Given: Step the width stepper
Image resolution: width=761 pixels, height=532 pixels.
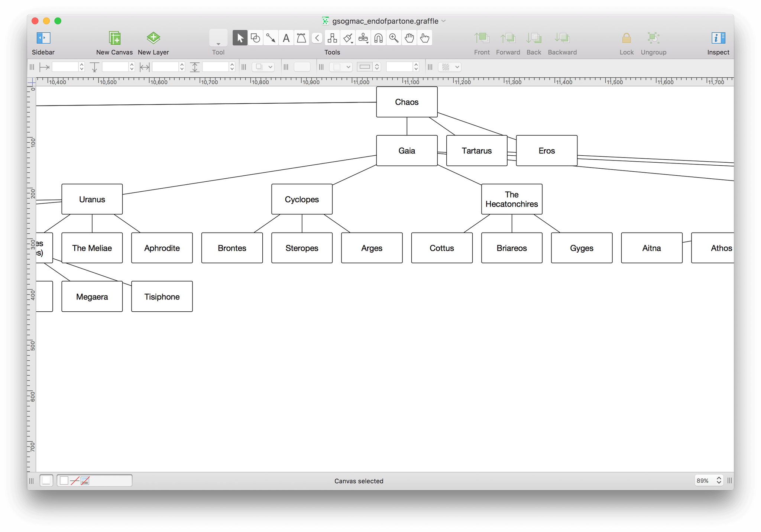Looking at the screenshot, I should [182, 67].
